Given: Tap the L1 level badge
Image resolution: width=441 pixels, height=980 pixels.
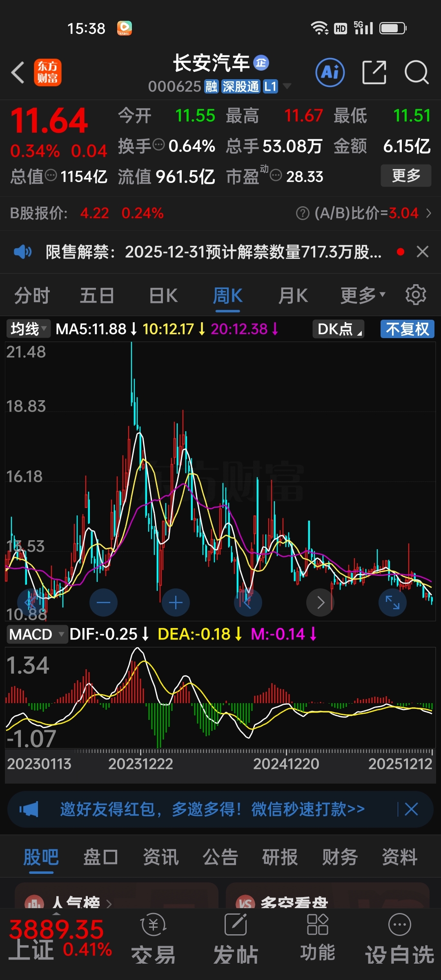Looking at the screenshot, I should (x=271, y=87).
